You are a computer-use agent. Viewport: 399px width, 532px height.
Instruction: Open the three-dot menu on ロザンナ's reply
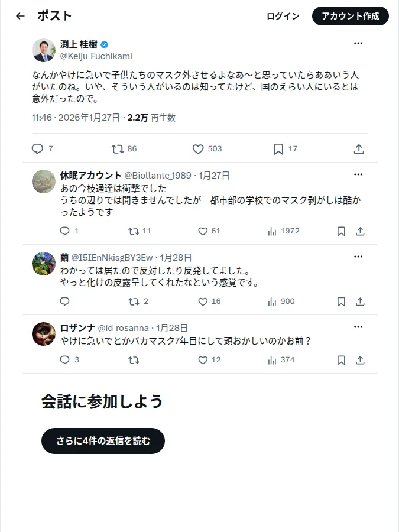[x=358, y=327]
